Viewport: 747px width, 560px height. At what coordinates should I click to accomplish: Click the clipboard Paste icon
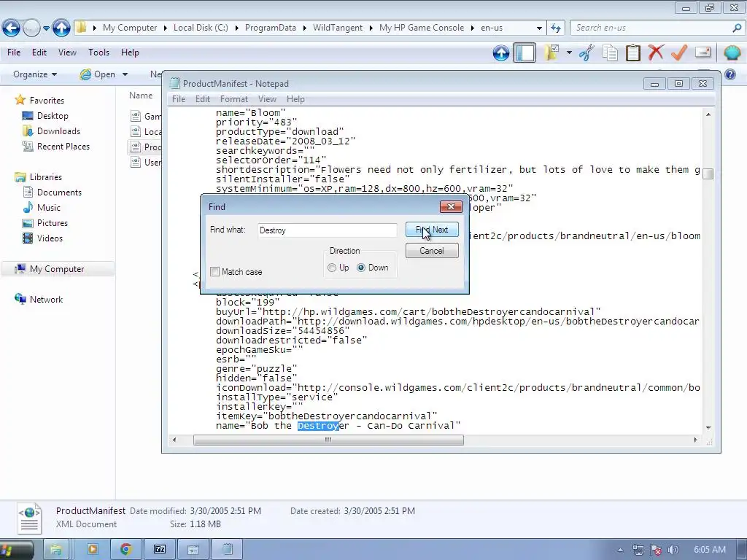[632, 52]
